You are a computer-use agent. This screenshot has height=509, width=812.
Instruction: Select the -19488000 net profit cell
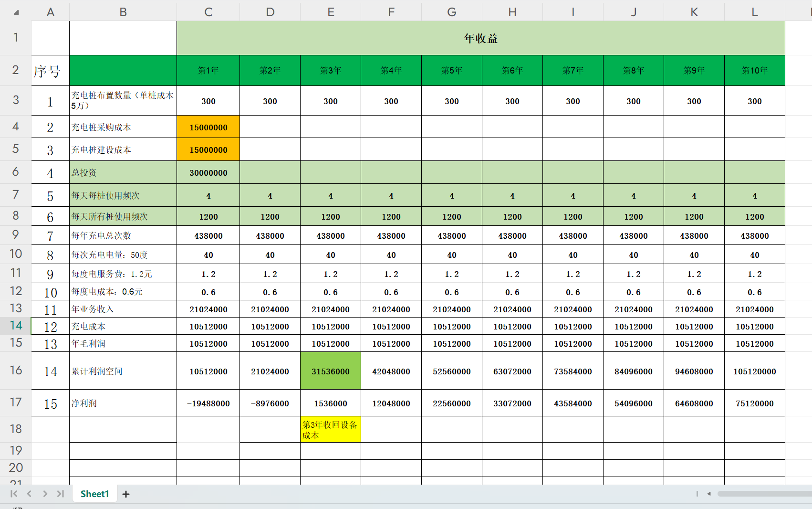pyautogui.click(x=208, y=403)
